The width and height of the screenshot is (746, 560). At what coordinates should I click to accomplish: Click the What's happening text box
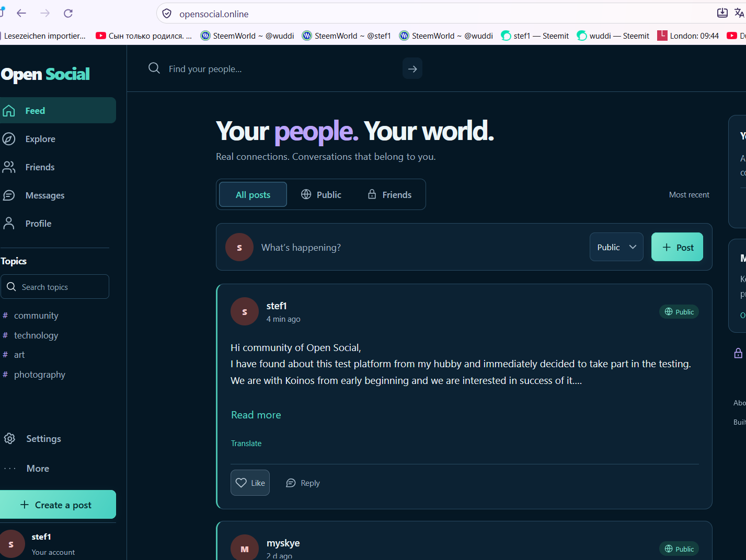coord(421,247)
